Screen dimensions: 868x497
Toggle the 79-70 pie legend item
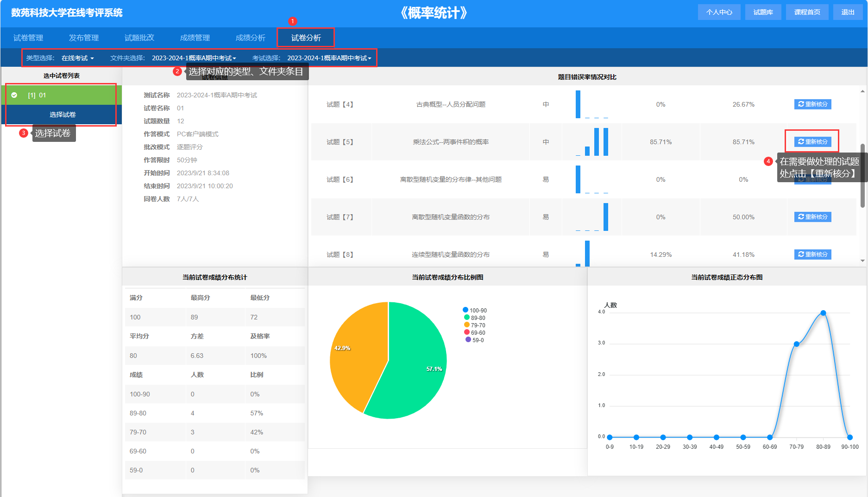click(475, 325)
